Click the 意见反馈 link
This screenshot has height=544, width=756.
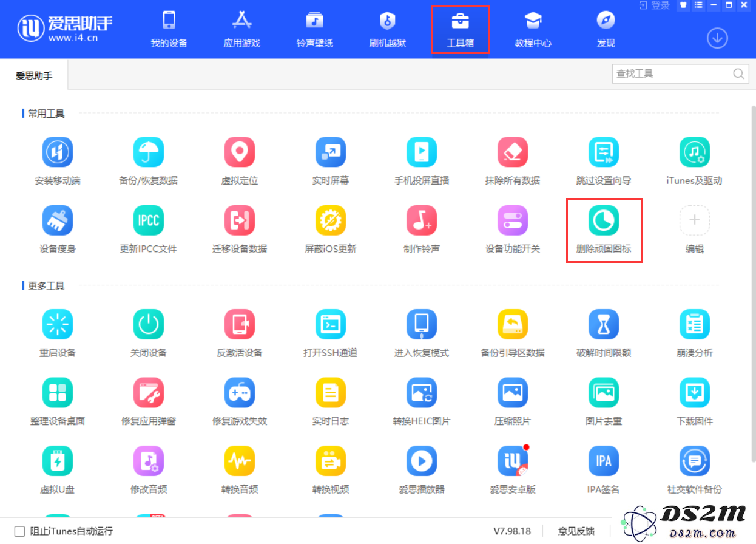pyautogui.click(x=576, y=531)
